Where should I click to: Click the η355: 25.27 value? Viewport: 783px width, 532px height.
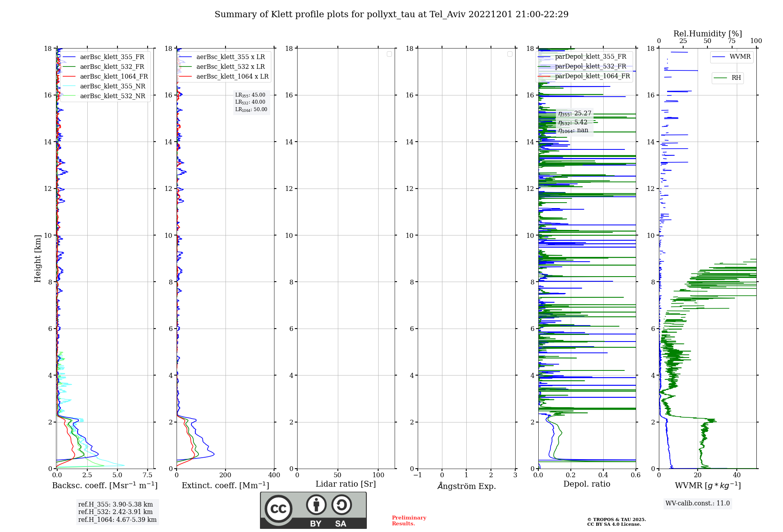tap(575, 113)
